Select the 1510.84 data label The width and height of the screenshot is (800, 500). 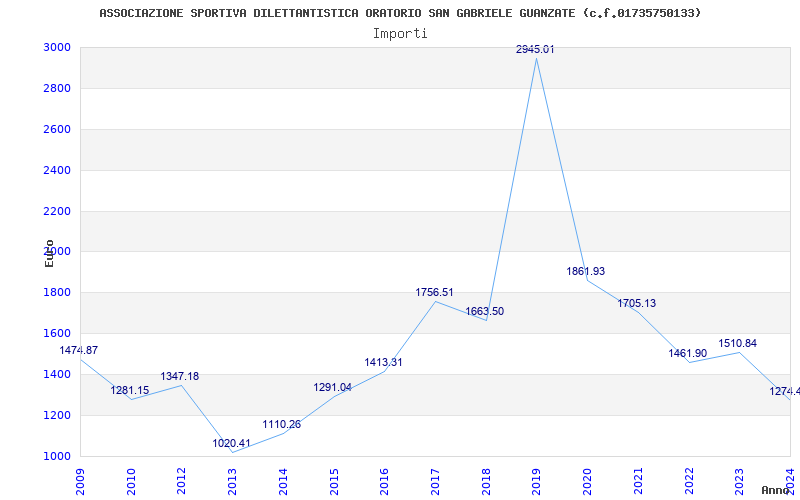click(x=738, y=343)
